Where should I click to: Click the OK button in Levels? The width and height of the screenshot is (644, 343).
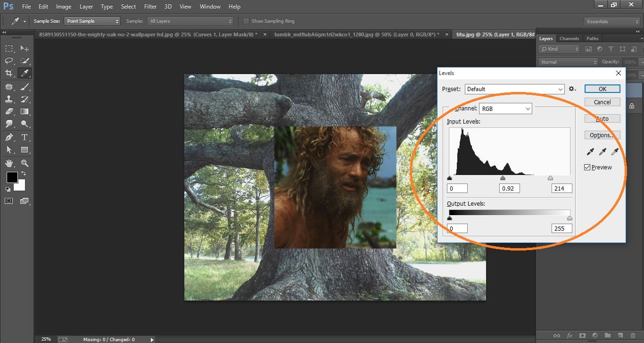point(602,89)
